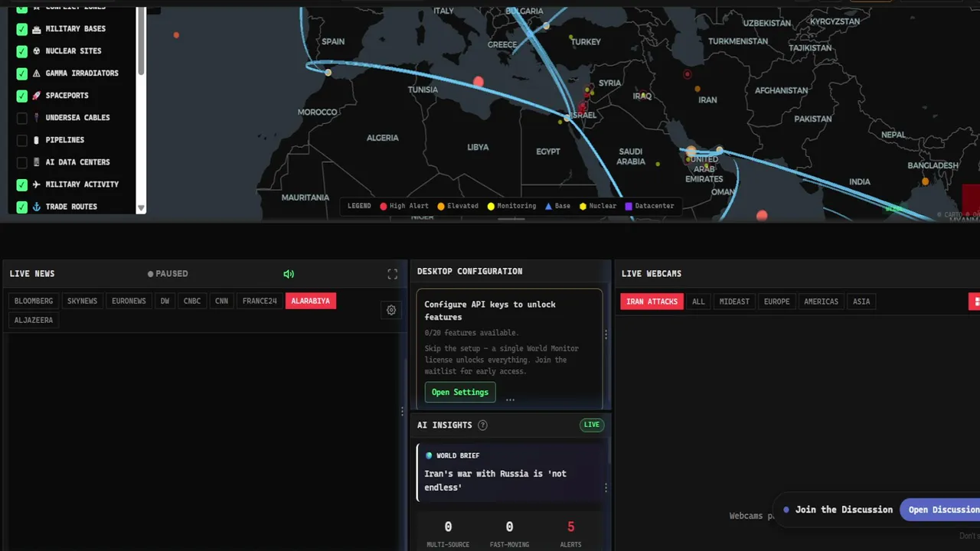Switch to the DW channel tab

click(165, 301)
